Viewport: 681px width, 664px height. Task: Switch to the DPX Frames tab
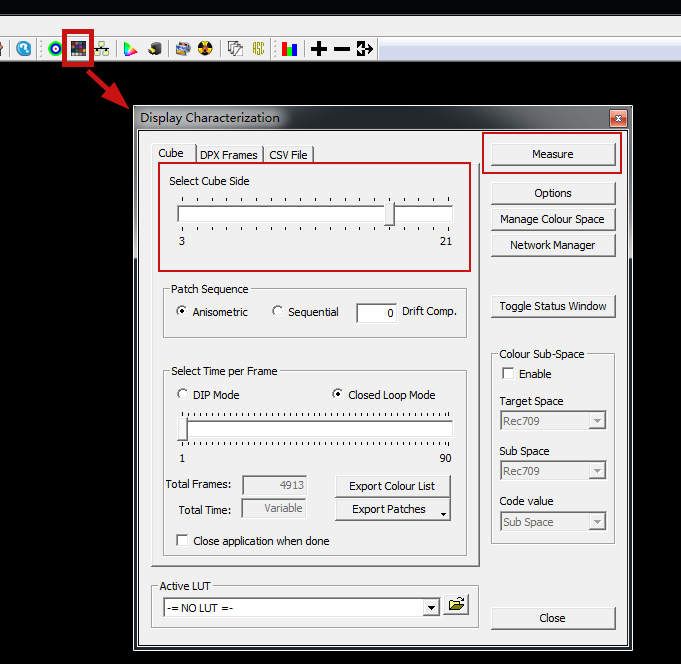coord(229,155)
